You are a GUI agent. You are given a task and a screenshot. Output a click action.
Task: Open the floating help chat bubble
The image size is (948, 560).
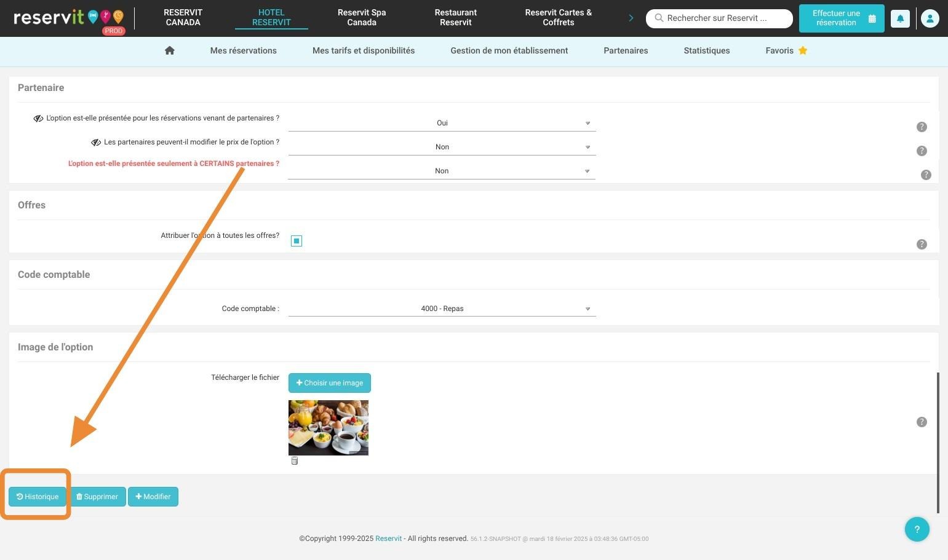(x=917, y=529)
